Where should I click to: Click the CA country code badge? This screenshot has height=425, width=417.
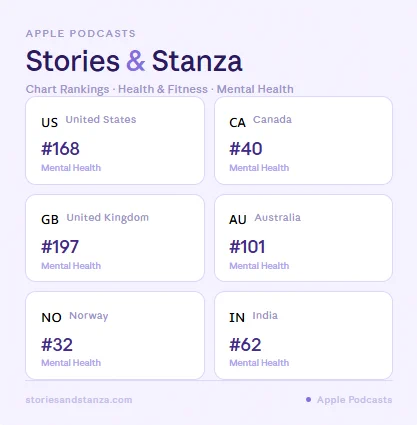[x=237, y=123]
